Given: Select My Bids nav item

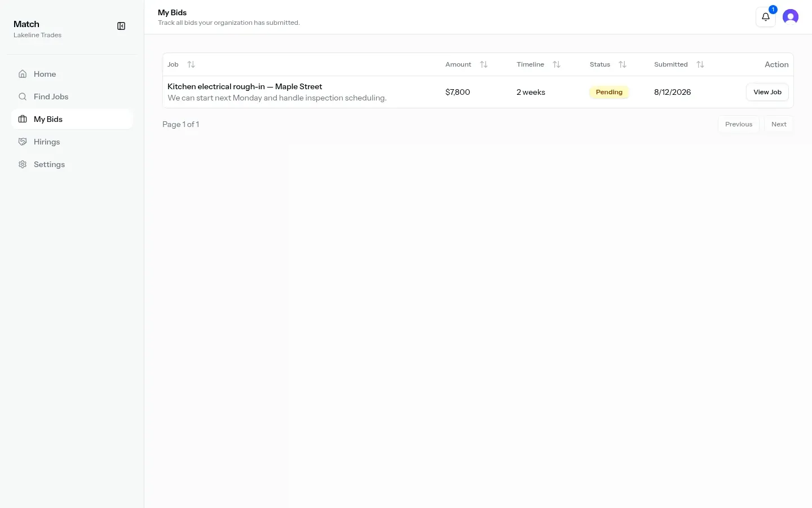Looking at the screenshot, I should coord(72,119).
